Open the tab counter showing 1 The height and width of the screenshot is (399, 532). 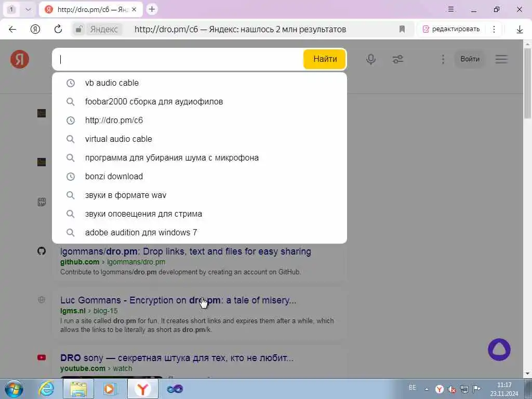pyautogui.click(x=11, y=9)
